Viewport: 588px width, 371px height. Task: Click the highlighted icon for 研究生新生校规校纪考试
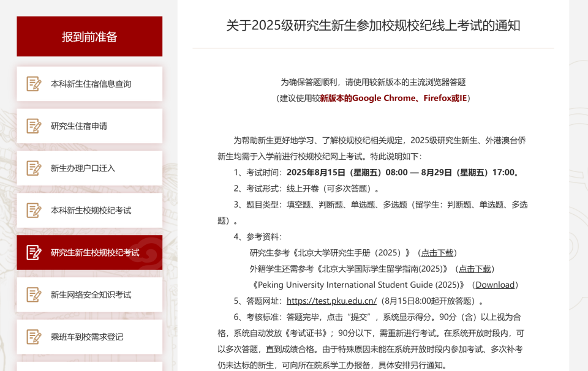click(33, 252)
